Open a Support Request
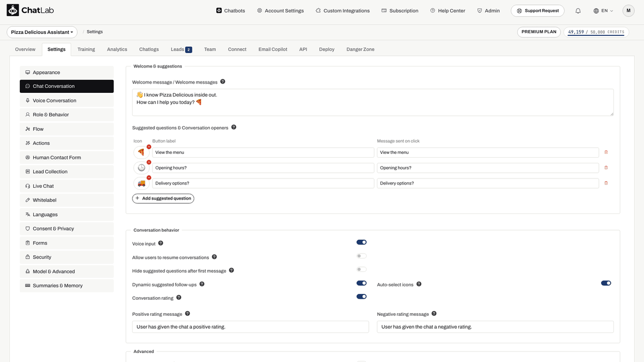This screenshot has width=644, height=362. 538,11
